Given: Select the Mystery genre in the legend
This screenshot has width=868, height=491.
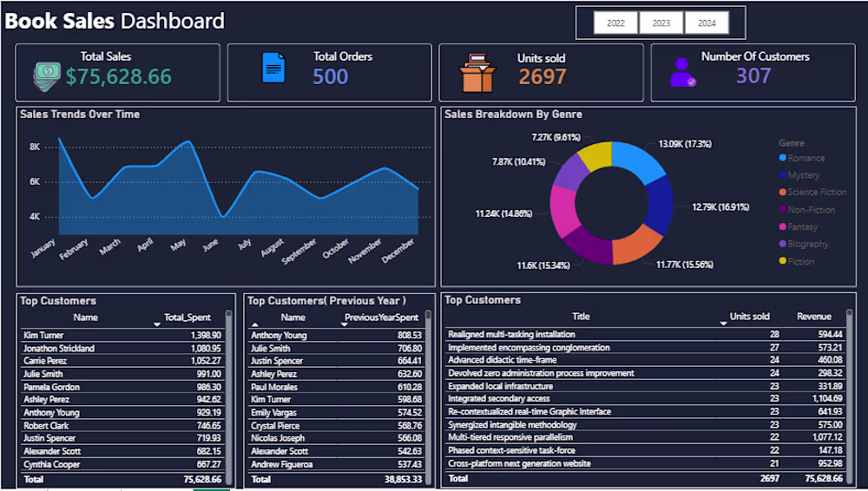Looking at the screenshot, I should pos(799,175).
